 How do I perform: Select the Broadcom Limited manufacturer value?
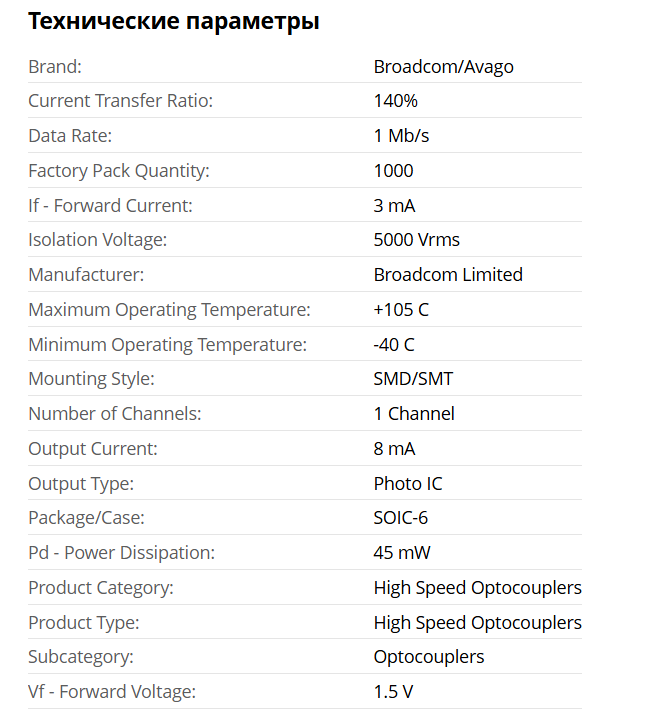tap(448, 275)
